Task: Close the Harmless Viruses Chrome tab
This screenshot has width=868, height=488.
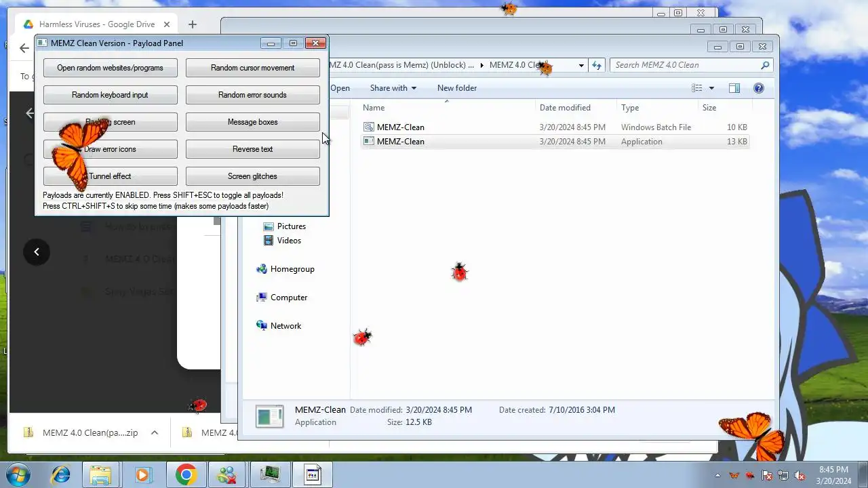Action: click(x=167, y=24)
